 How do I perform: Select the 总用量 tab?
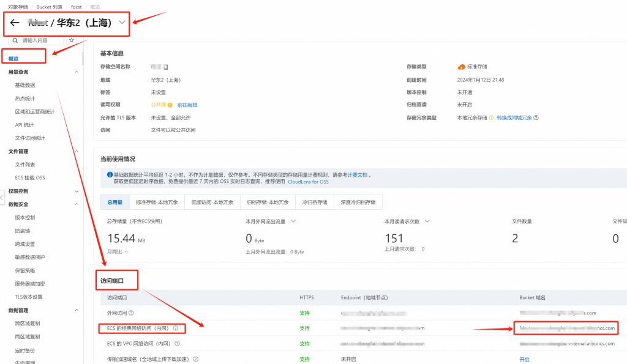pos(115,202)
